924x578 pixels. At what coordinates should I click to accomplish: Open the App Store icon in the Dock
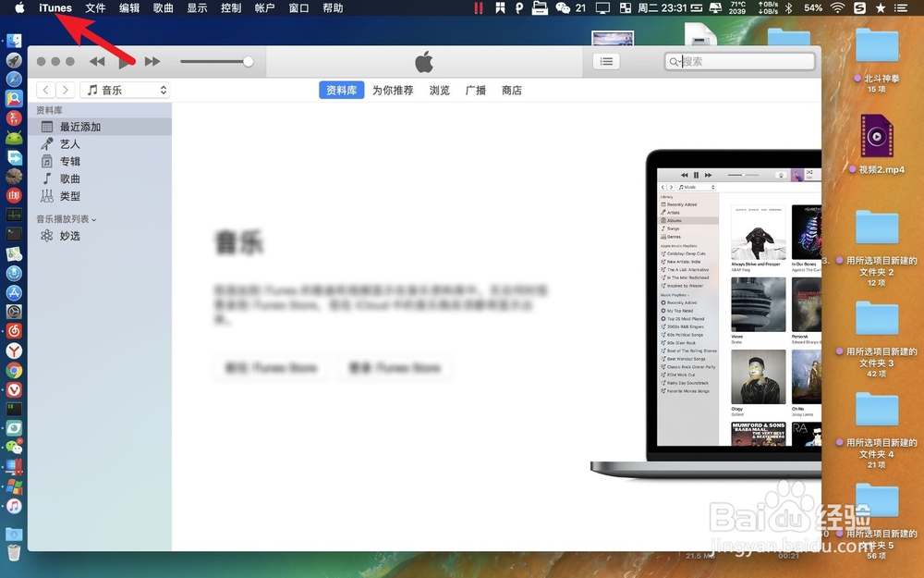[x=14, y=292]
